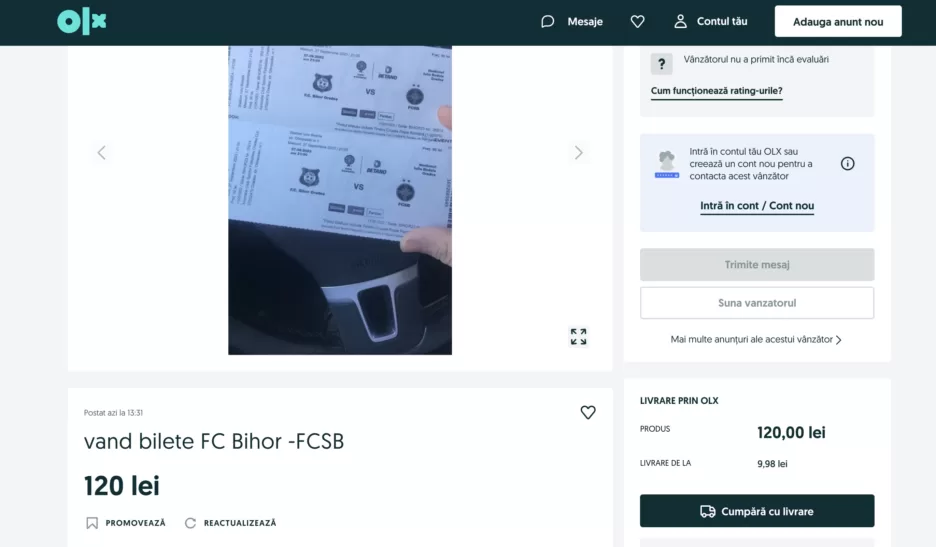
Task: Expand Mai multe anunțuri ale acestui vânzător
Action: pos(756,339)
